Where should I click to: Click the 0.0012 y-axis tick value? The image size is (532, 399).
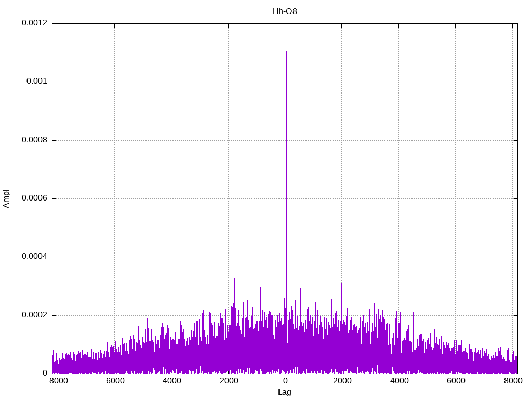tap(34, 23)
